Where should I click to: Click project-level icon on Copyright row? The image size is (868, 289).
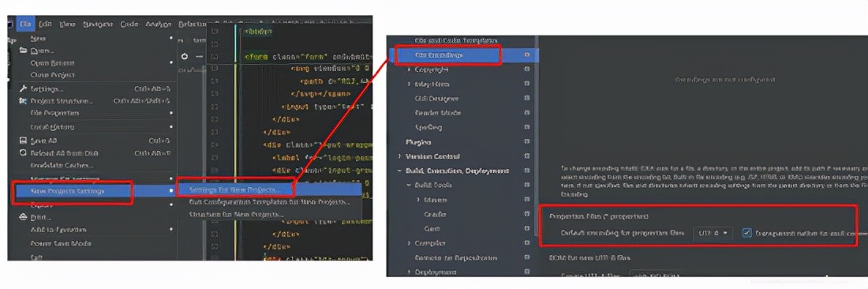click(527, 69)
